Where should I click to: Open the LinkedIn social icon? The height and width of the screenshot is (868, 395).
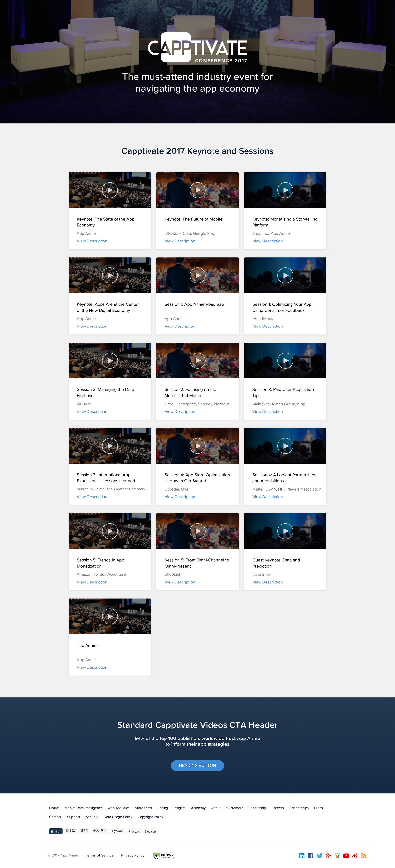pos(302,856)
